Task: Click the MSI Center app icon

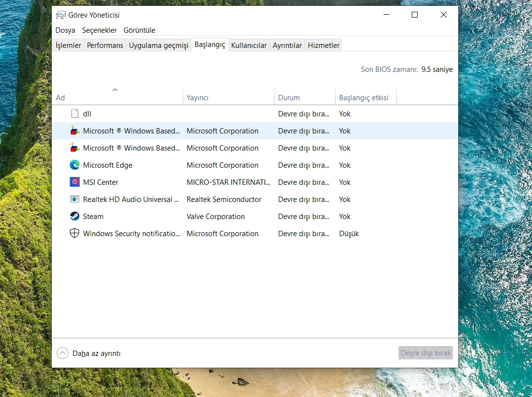Action: pos(74,182)
